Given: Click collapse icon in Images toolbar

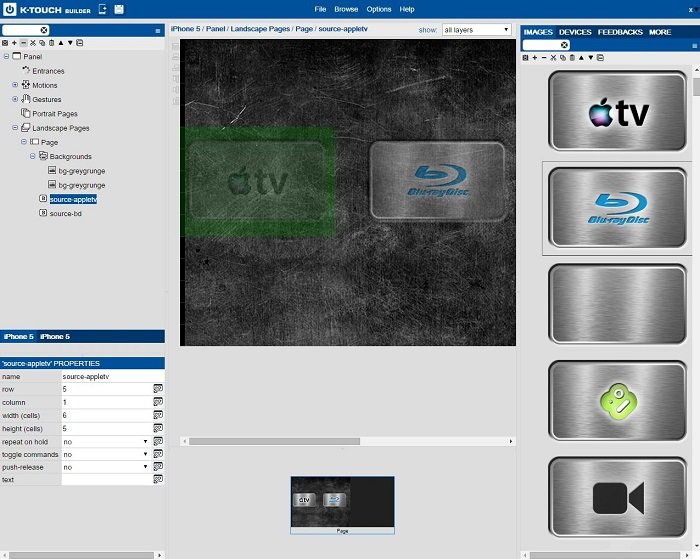Looking at the screenshot, I should (600, 58).
